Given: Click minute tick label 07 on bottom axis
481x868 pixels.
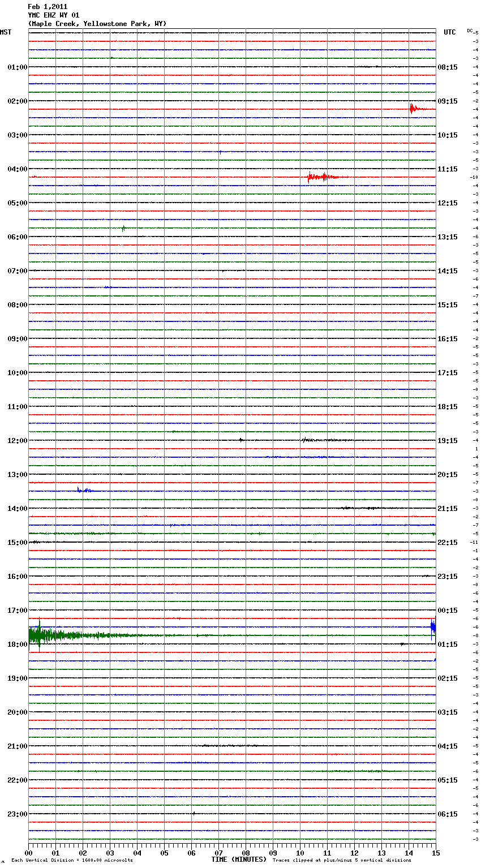Looking at the screenshot, I should click(218, 852).
